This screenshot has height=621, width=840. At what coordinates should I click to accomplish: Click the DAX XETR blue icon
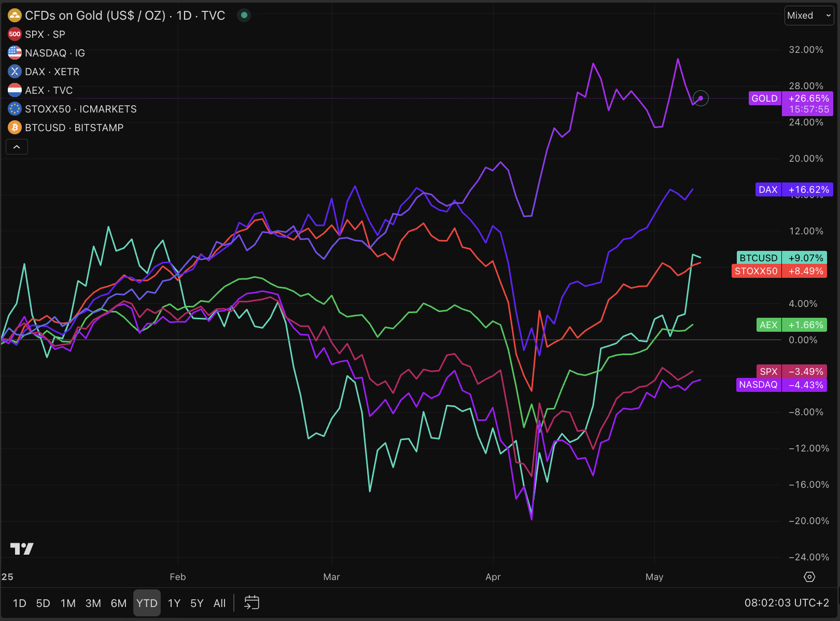(15, 72)
